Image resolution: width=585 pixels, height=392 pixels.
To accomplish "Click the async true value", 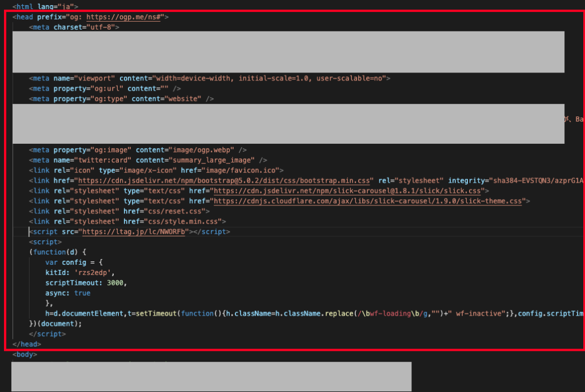I will tap(82, 293).
